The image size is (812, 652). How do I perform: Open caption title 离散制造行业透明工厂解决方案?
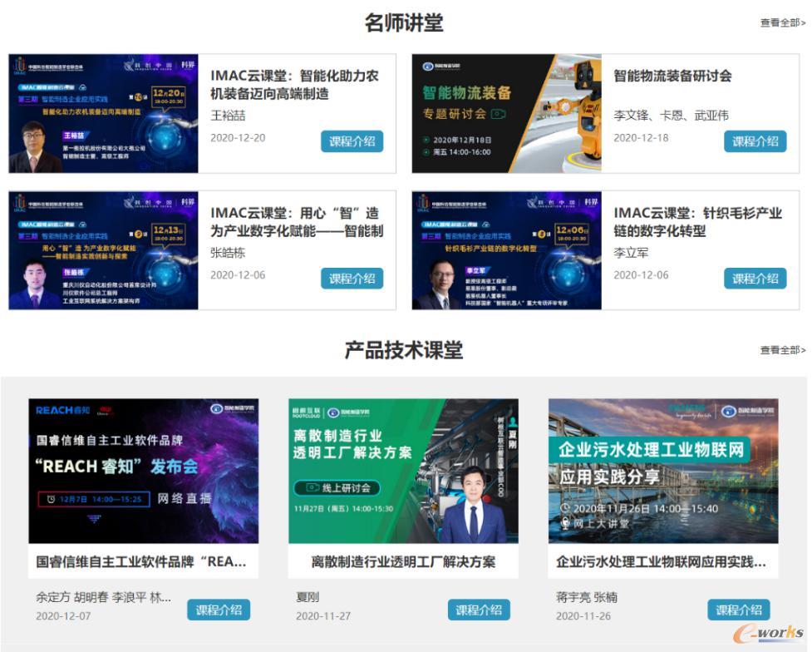[x=403, y=561]
